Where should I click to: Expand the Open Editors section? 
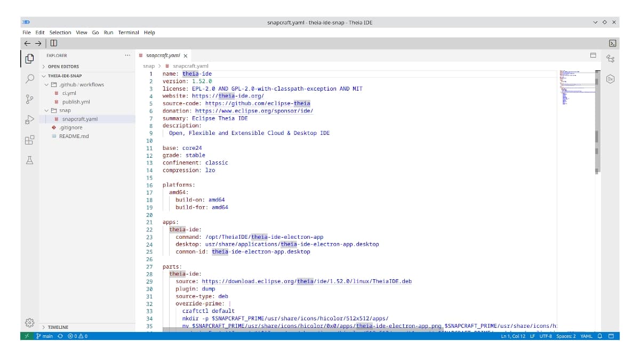63,67
